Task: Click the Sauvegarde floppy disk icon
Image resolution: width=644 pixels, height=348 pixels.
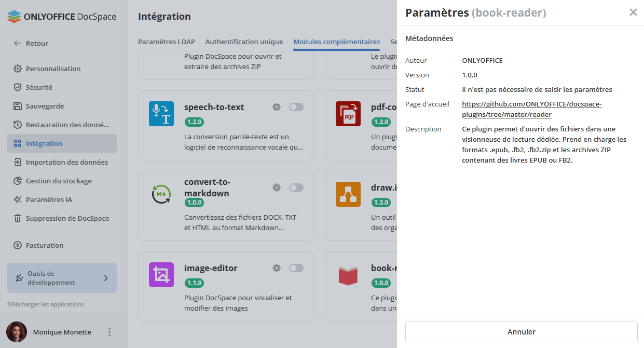Action: click(18, 106)
